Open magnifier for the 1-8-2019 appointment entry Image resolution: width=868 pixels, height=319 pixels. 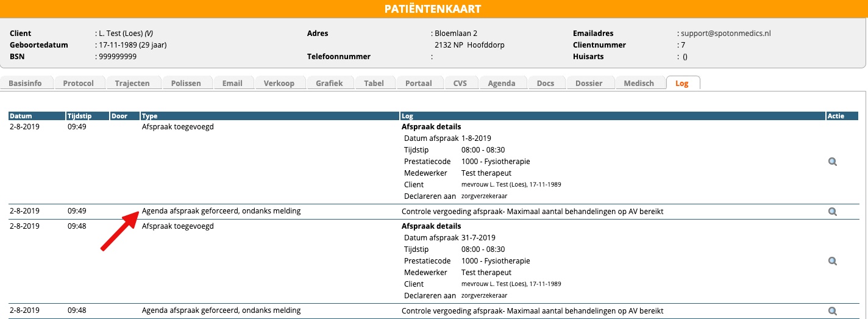click(x=832, y=162)
